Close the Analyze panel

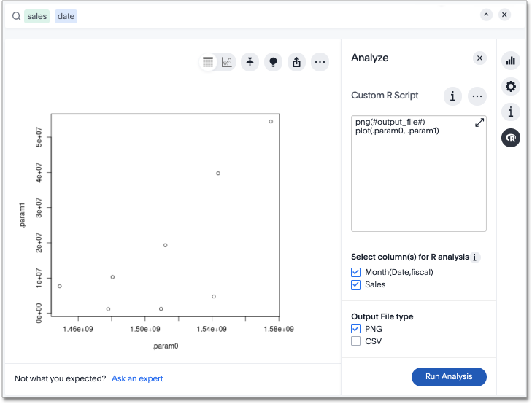(x=479, y=58)
